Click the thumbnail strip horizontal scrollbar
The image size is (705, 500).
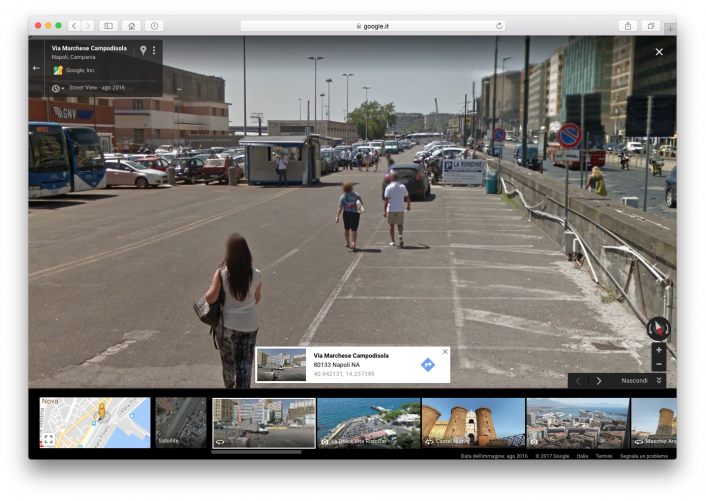coord(257,452)
